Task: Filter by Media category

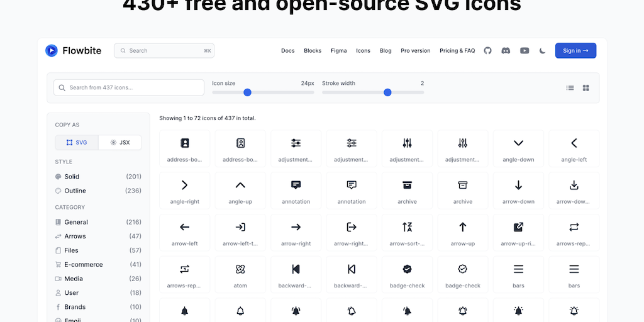Action: (98, 279)
